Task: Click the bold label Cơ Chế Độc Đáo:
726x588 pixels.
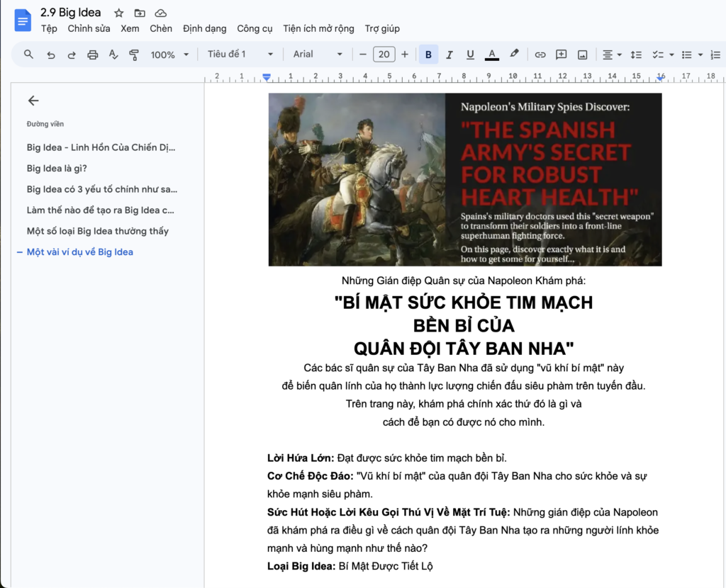Action: (311, 476)
